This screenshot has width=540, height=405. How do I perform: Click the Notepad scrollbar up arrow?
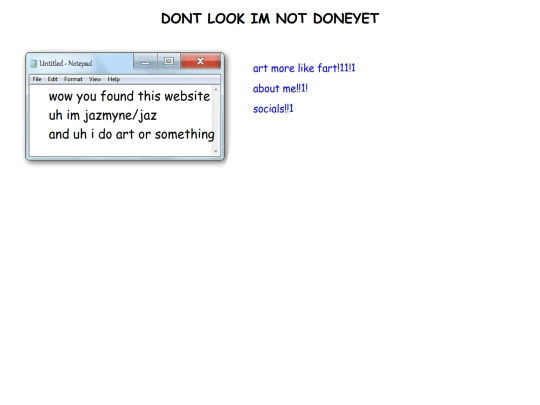(x=216, y=90)
